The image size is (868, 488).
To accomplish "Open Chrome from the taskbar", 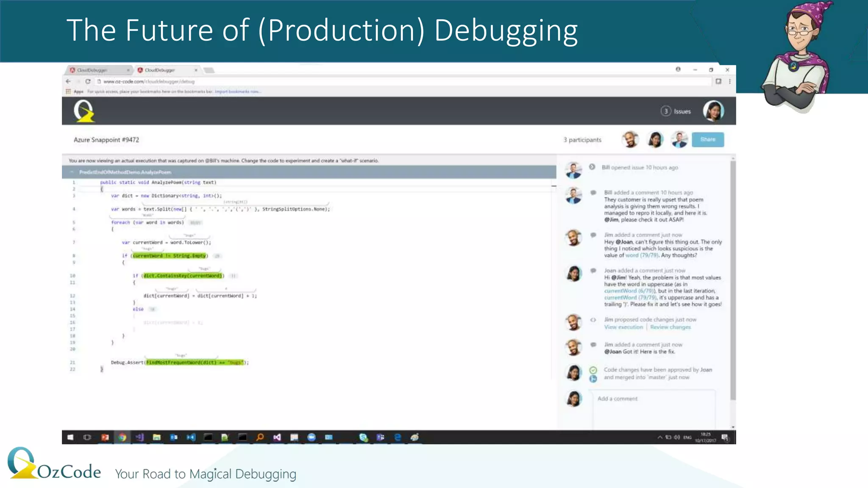I will click(122, 437).
